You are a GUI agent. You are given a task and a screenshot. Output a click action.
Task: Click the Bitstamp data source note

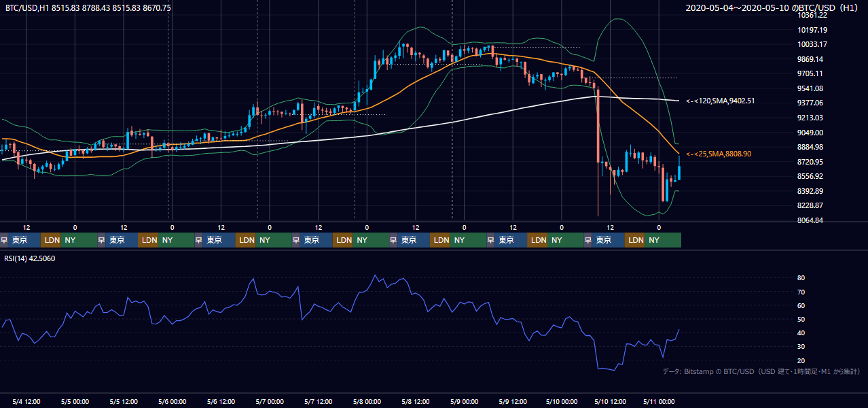pyautogui.click(x=761, y=372)
